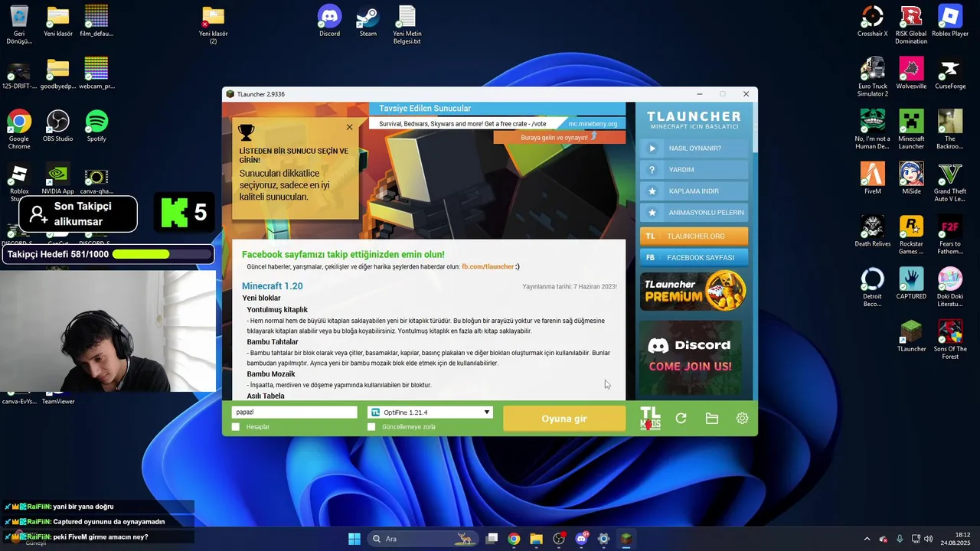Open the game folder icon in TLauncher
Screen dimensions: 980x551
pyautogui.click(x=712, y=419)
